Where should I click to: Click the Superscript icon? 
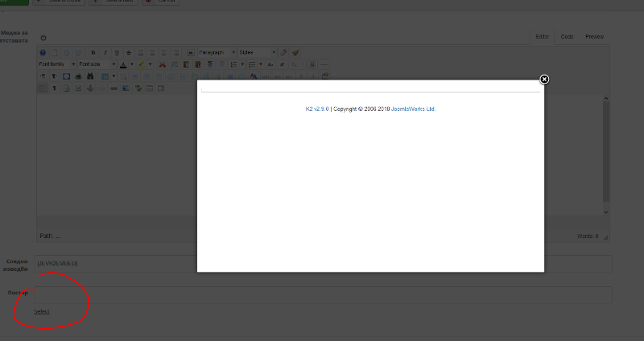[x=283, y=64]
